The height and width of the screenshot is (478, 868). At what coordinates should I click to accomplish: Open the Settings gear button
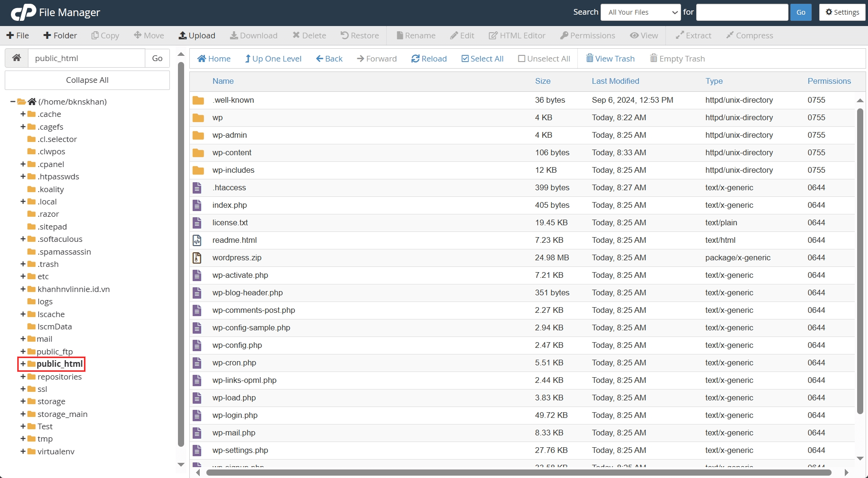tap(842, 12)
